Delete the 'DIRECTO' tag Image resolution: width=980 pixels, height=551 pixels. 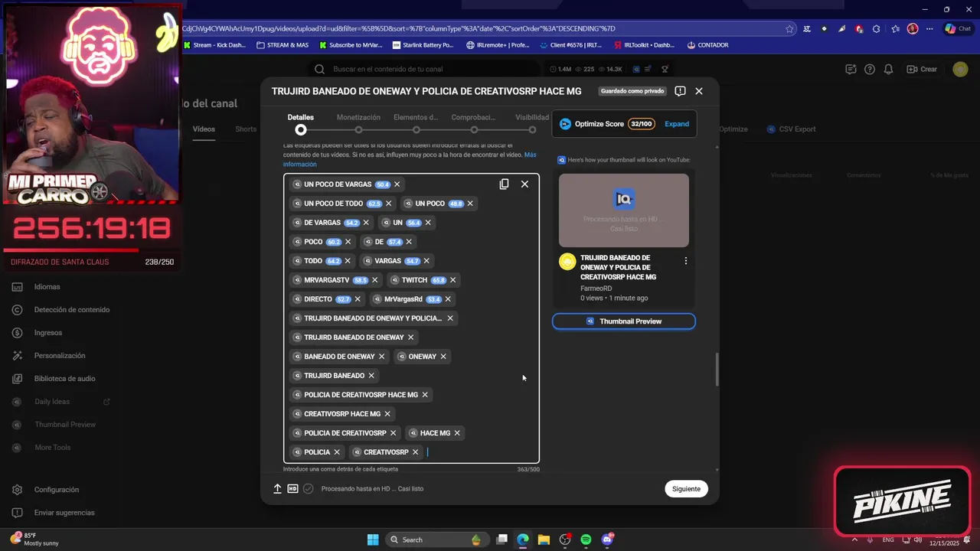click(357, 299)
